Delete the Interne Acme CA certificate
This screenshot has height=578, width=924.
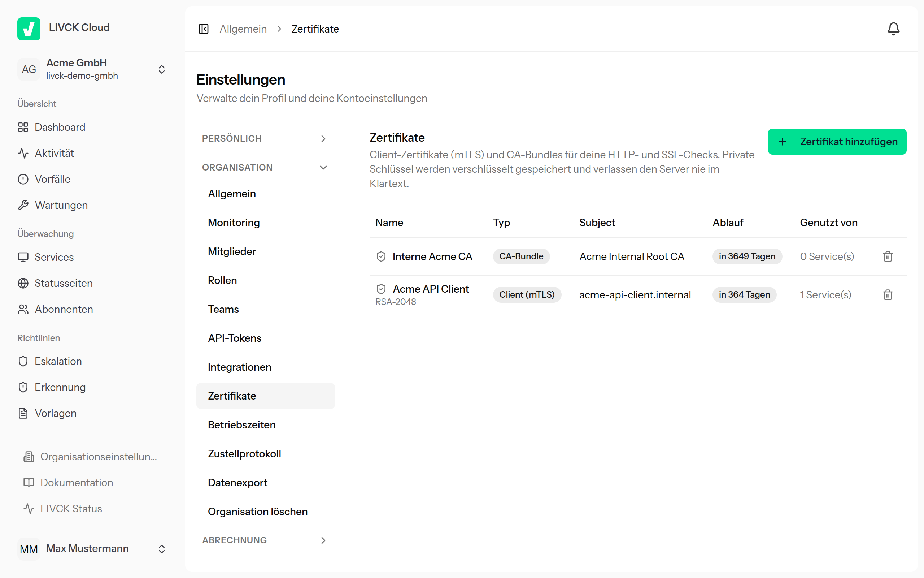pyautogui.click(x=888, y=256)
